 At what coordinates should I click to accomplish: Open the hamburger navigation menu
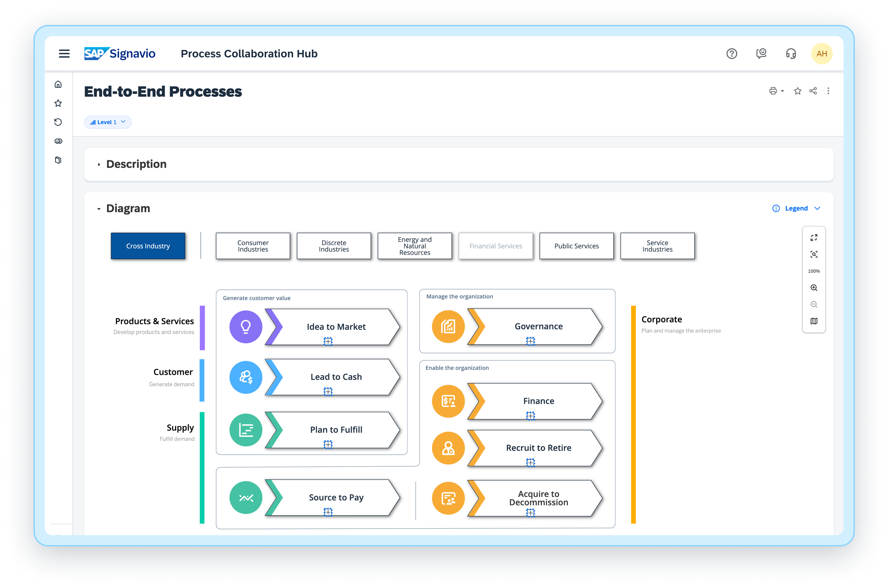pos(64,54)
